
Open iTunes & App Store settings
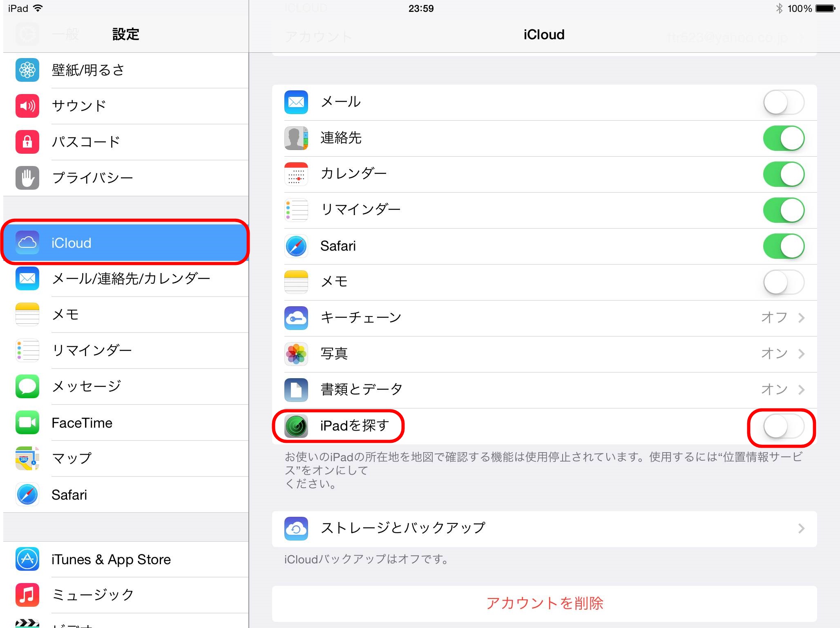[126, 559]
